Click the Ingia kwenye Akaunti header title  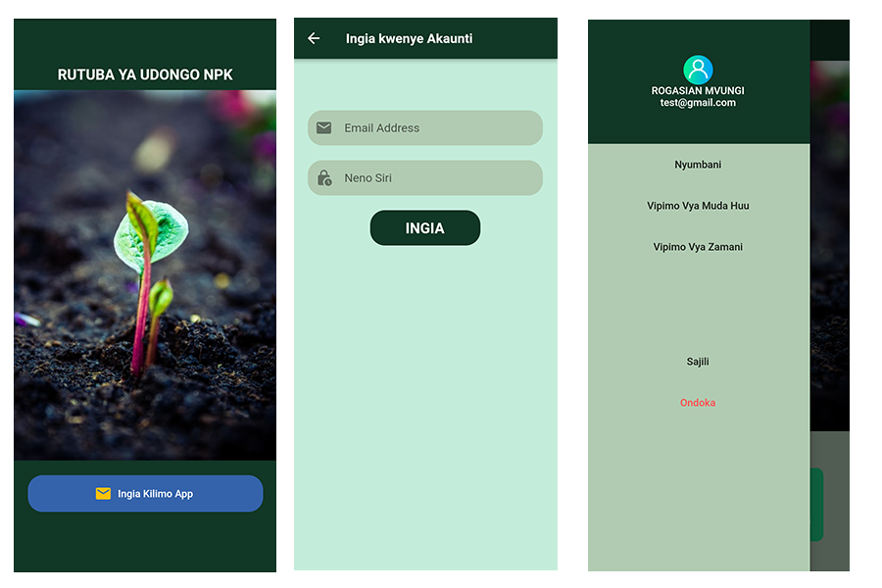409,38
